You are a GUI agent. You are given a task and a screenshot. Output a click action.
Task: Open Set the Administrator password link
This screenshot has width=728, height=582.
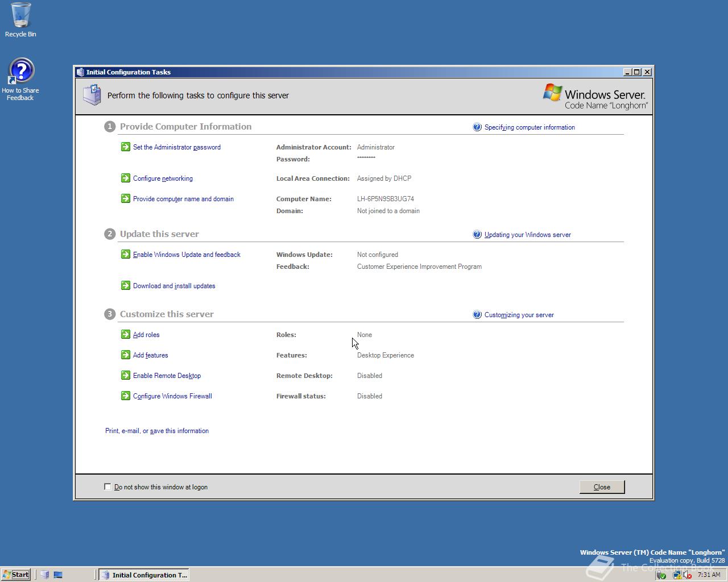(x=177, y=147)
